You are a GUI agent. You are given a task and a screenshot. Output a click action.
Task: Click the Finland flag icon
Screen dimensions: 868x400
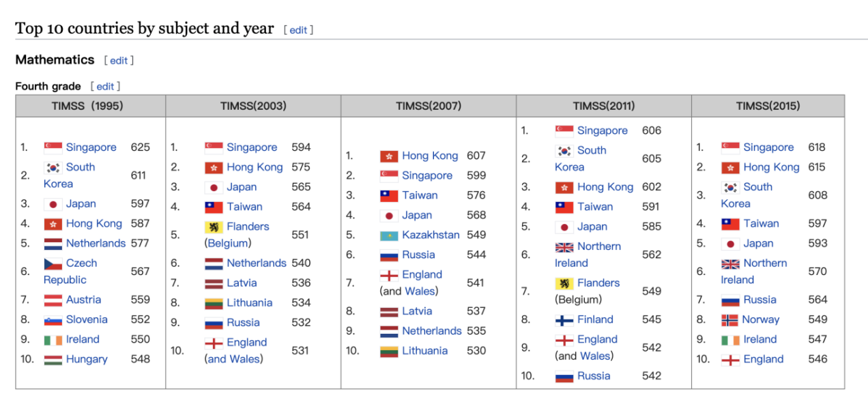[564, 320]
